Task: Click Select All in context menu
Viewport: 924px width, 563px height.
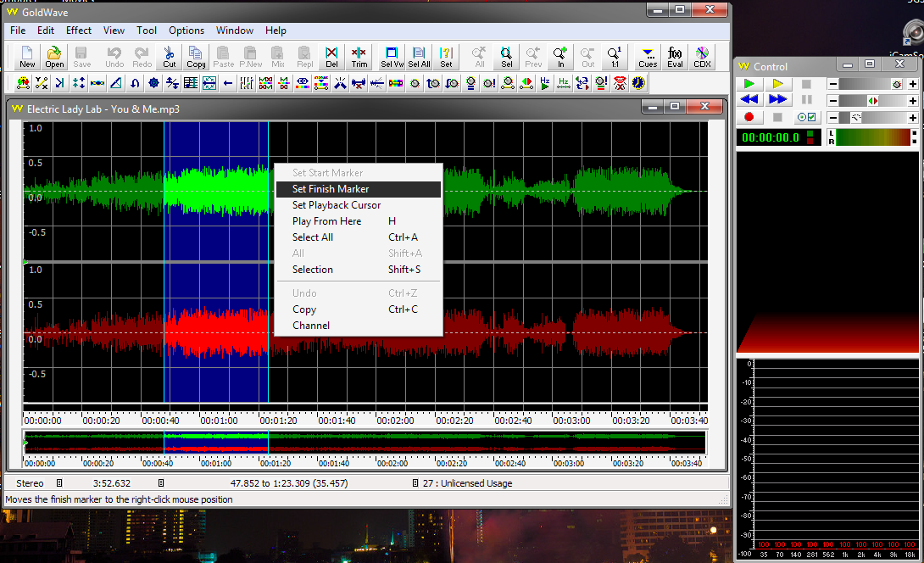Action: pyautogui.click(x=359, y=237)
